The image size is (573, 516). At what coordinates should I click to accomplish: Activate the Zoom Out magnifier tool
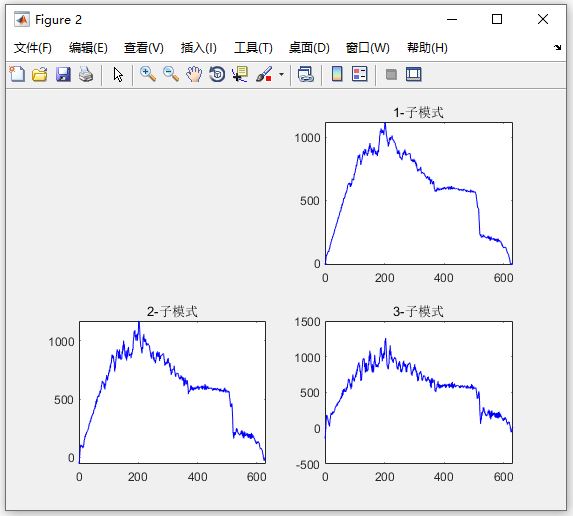point(171,74)
